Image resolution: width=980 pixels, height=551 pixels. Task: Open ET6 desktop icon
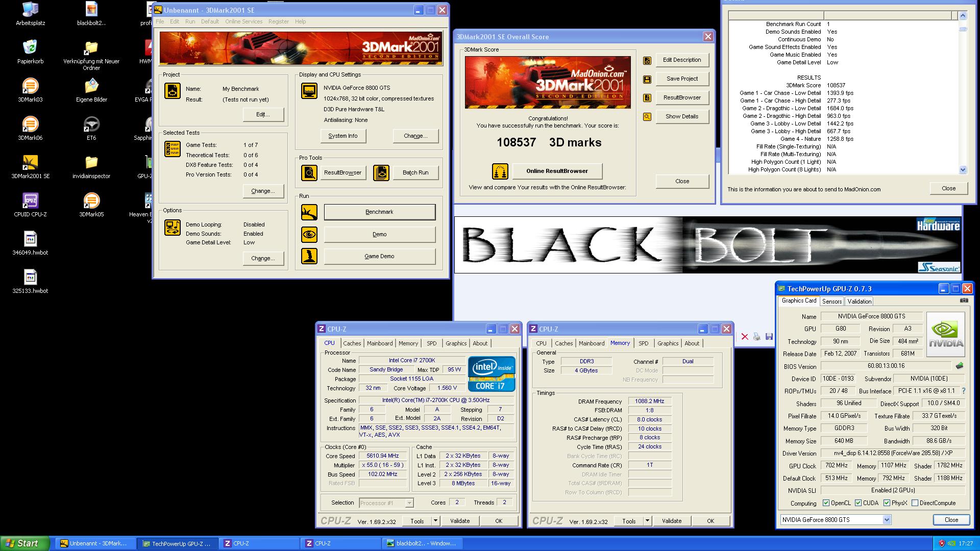tap(91, 129)
